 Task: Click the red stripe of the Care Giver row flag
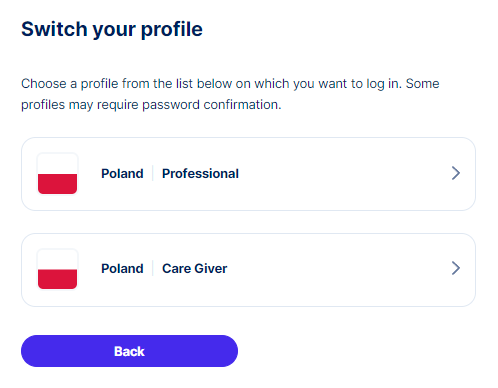[x=57, y=279]
